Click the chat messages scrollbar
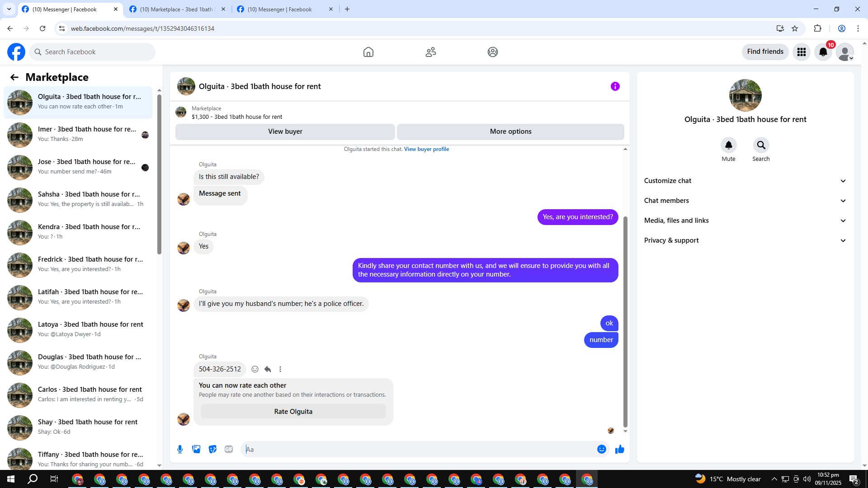 point(625,322)
